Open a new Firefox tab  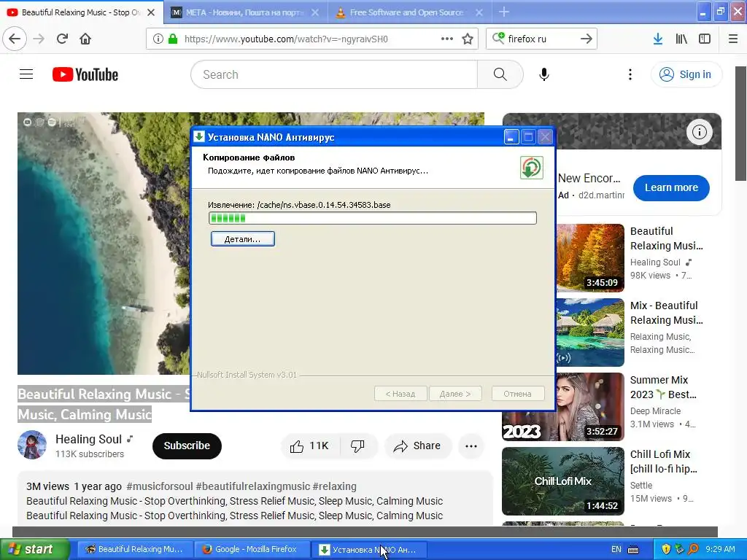point(504,12)
